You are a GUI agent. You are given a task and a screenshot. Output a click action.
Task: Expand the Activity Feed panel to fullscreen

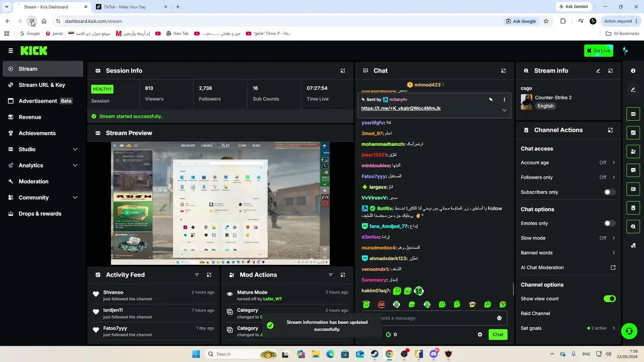click(209, 275)
